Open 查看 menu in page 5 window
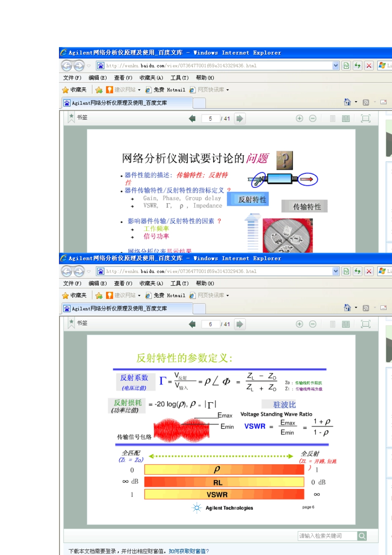Viewport: 392px width, 555px height. coord(123,78)
